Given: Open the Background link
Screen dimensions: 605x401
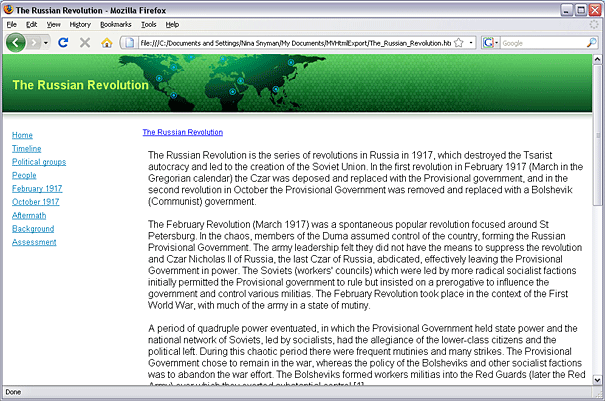Looking at the screenshot, I should click(33, 228).
